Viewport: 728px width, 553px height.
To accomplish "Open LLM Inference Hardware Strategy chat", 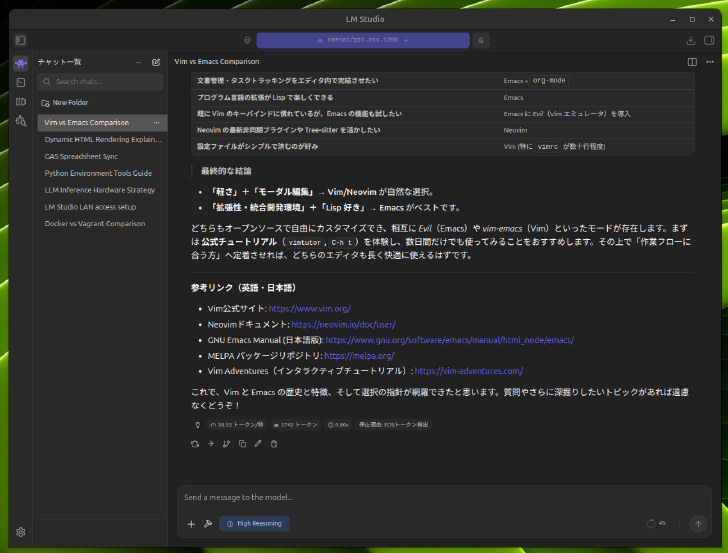I will point(102,190).
